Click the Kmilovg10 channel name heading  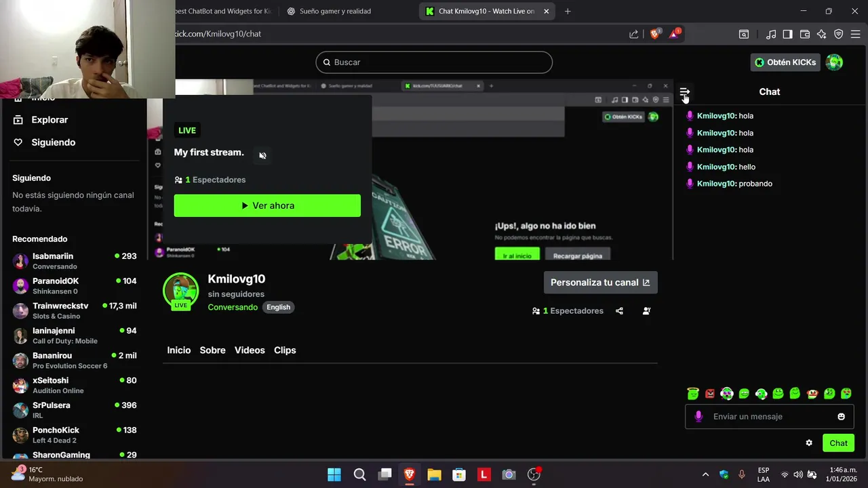(236, 279)
